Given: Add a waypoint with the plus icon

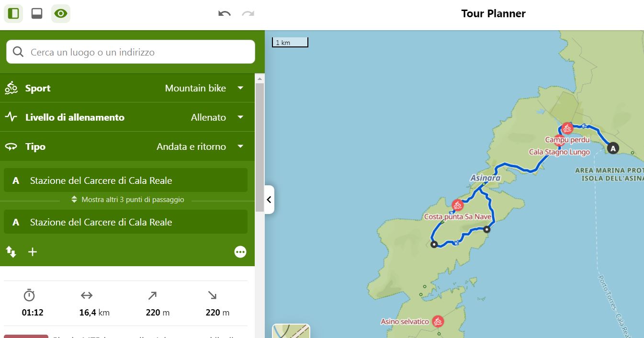Looking at the screenshot, I should click(33, 252).
